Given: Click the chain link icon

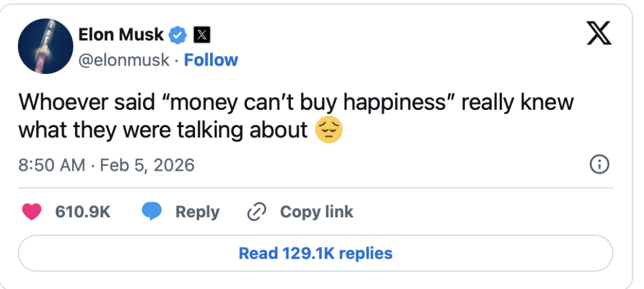Looking at the screenshot, I should click(x=257, y=212).
